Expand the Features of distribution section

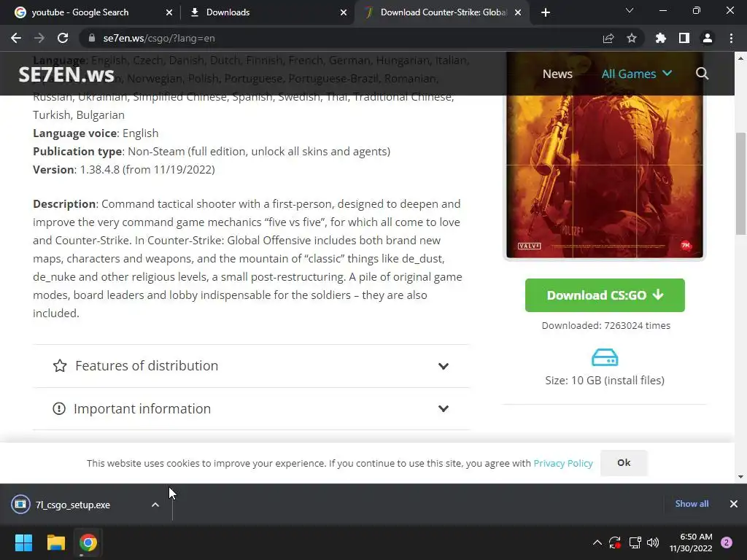coord(251,366)
